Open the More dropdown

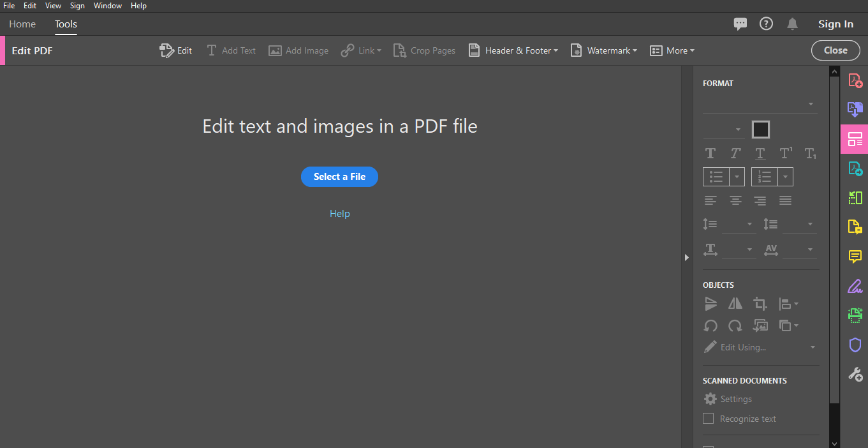tap(672, 50)
